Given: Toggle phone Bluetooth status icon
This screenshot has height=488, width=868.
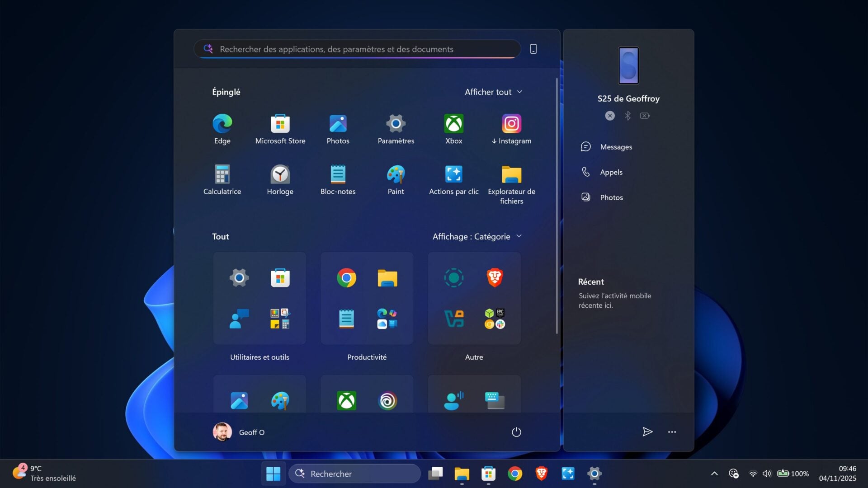Looking at the screenshot, I should point(627,116).
